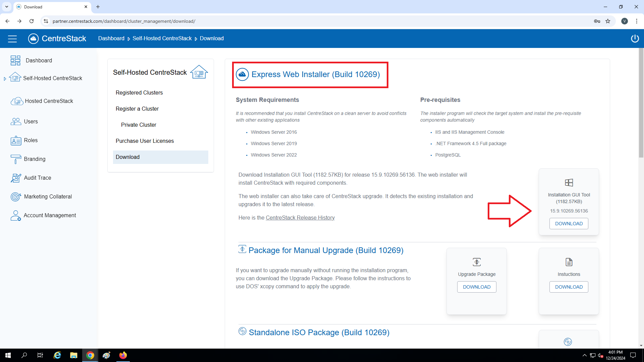Select the Download menu item
This screenshot has height=362, width=644.
click(x=160, y=157)
